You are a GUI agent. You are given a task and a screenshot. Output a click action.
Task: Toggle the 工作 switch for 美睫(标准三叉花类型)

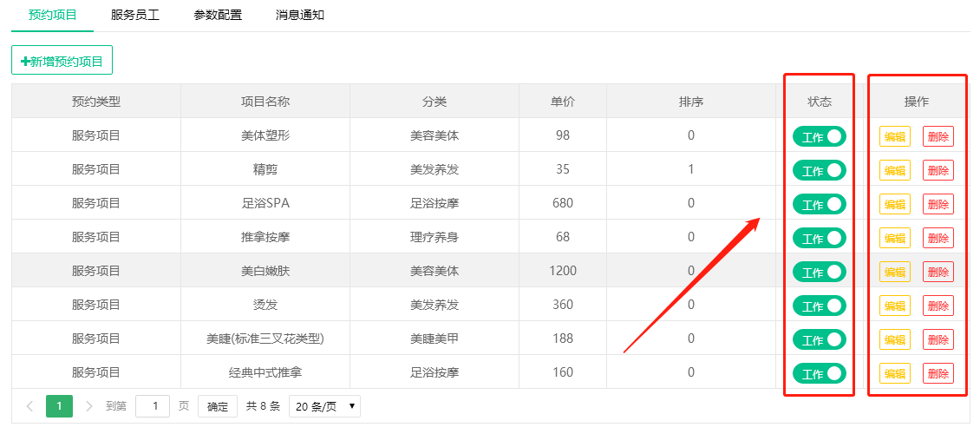coord(820,339)
